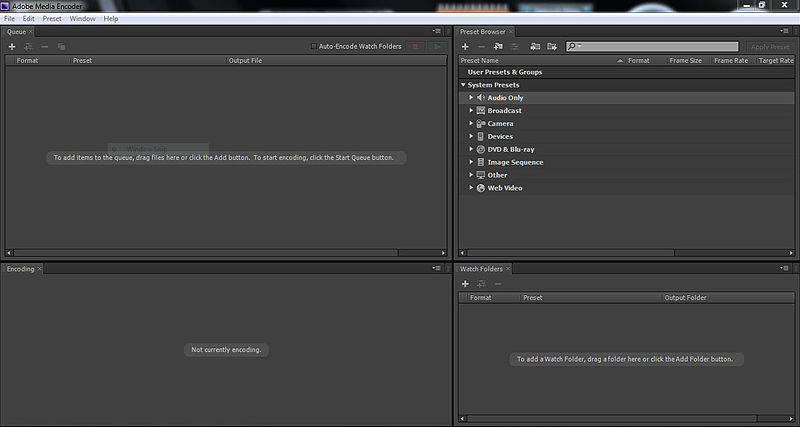Click Queue's Settings icon beside the plus
The image size is (800, 427).
[x=28, y=46]
